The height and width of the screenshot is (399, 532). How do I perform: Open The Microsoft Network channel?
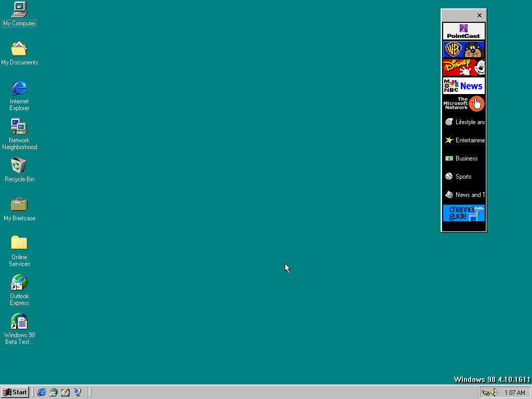click(464, 104)
